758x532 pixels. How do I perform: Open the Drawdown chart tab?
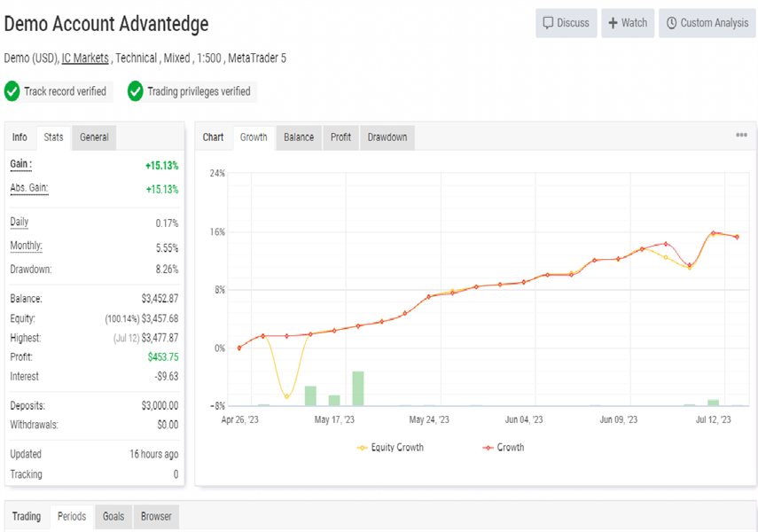tap(387, 137)
